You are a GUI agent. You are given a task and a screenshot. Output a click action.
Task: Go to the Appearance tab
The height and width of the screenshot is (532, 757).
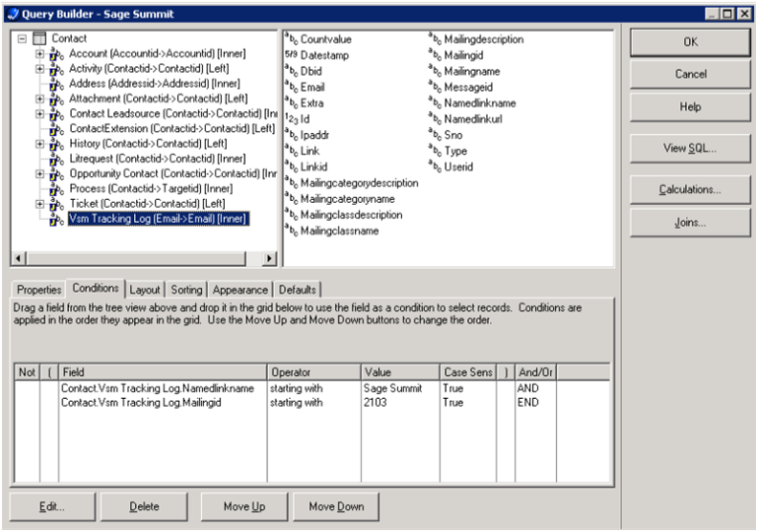(x=240, y=290)
